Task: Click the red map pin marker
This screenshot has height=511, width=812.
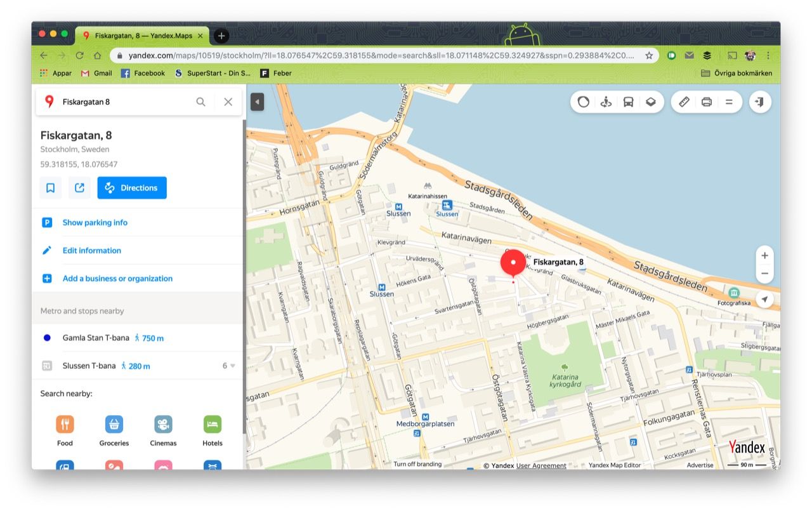Action: pos(513,263)
